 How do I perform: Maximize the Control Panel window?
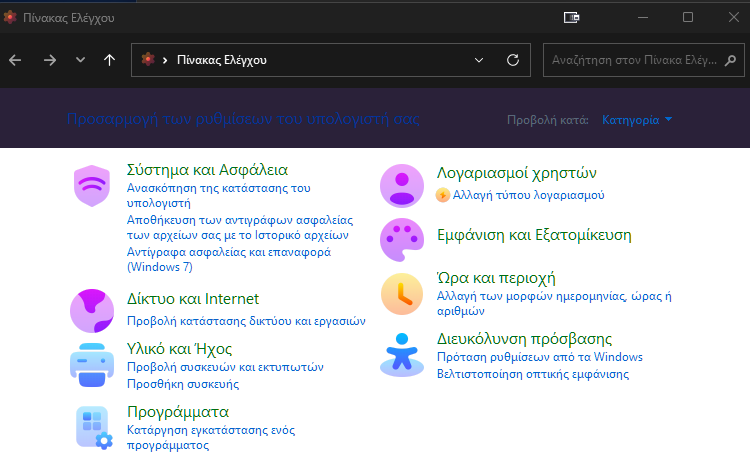tap(688, 18)
